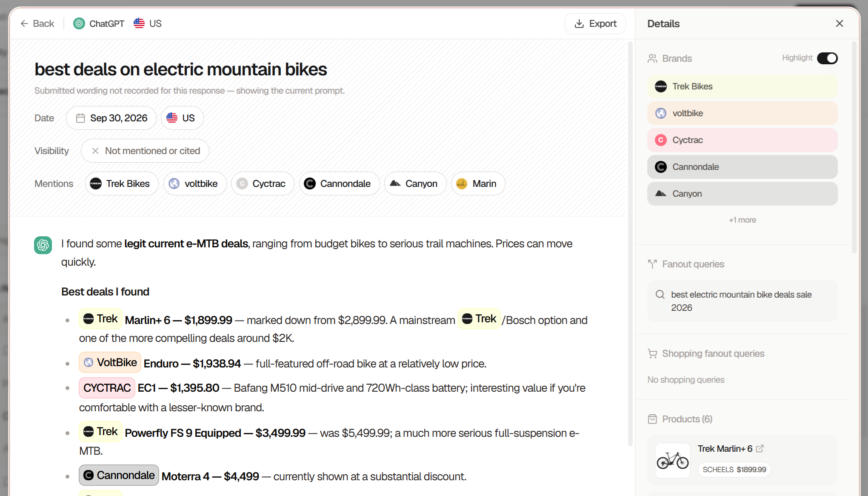Open the Sep 30, 2026 date chip
Image resolution: width=868 pixels, height=496 pixels.
coord(111,118)
